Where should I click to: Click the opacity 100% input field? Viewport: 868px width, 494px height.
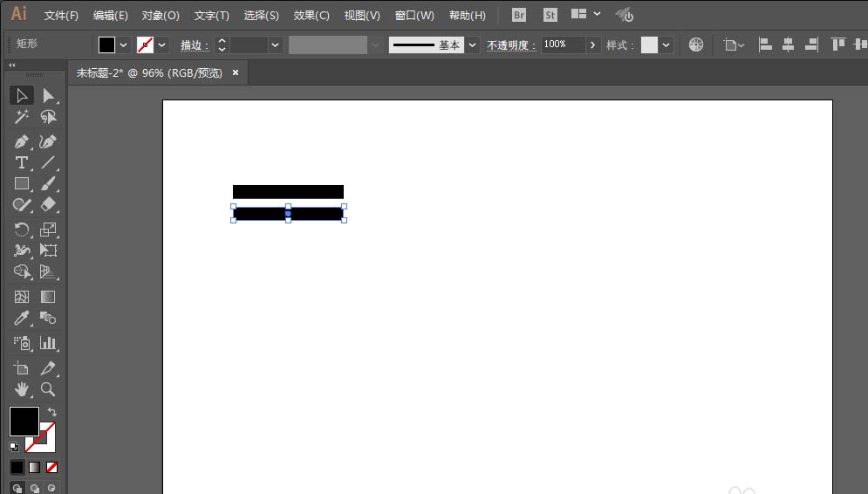[562, 45]
